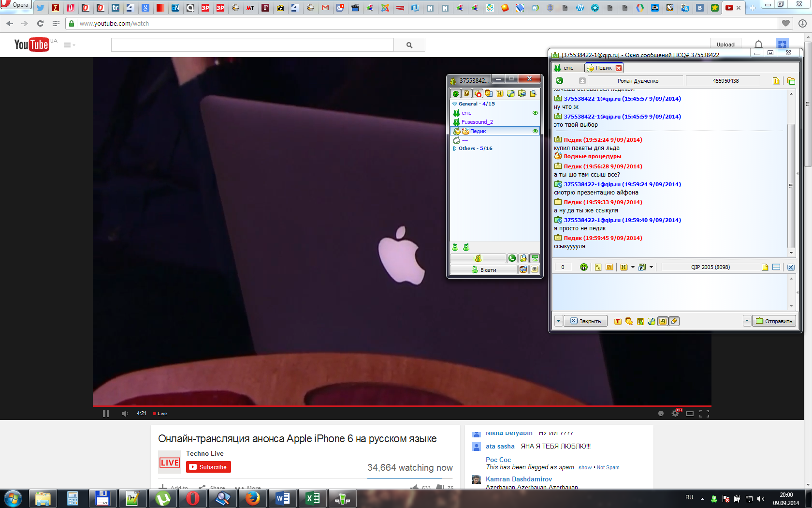Click client label QIP 2005 (8098)
Viewport: 812px width, 508px height.
(710, 267)
